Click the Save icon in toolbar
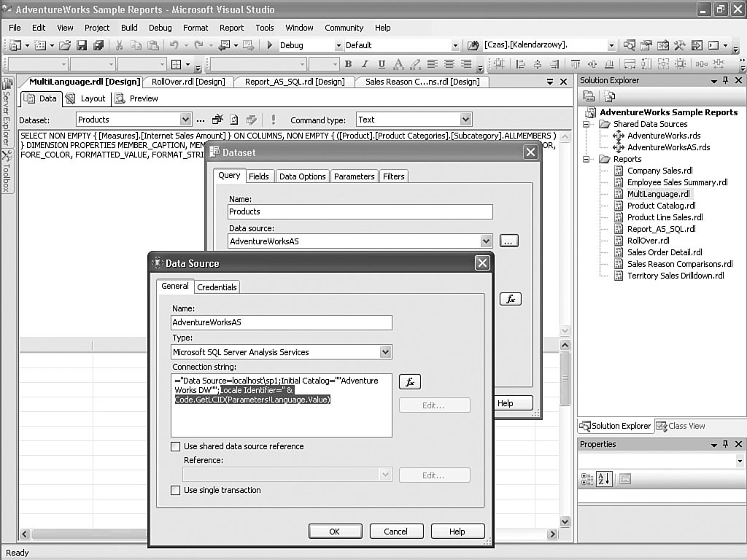747x560 pixels. [x=82, y=45]
